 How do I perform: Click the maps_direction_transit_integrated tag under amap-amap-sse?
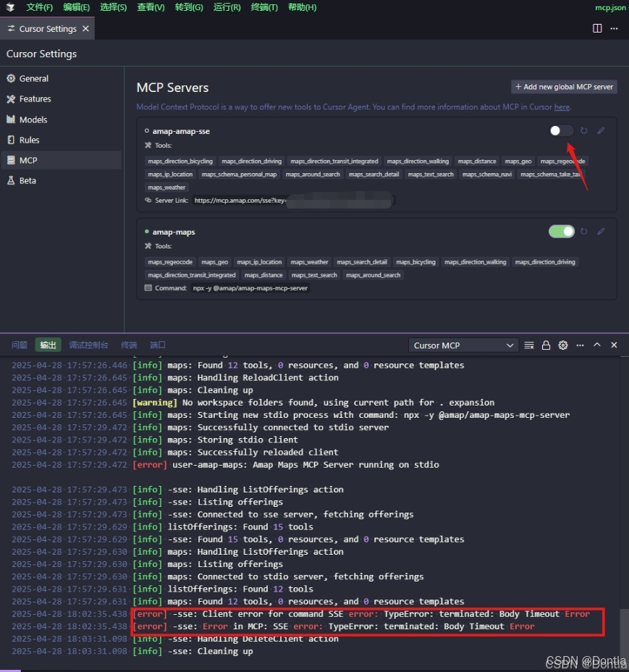tap(334, 161)
